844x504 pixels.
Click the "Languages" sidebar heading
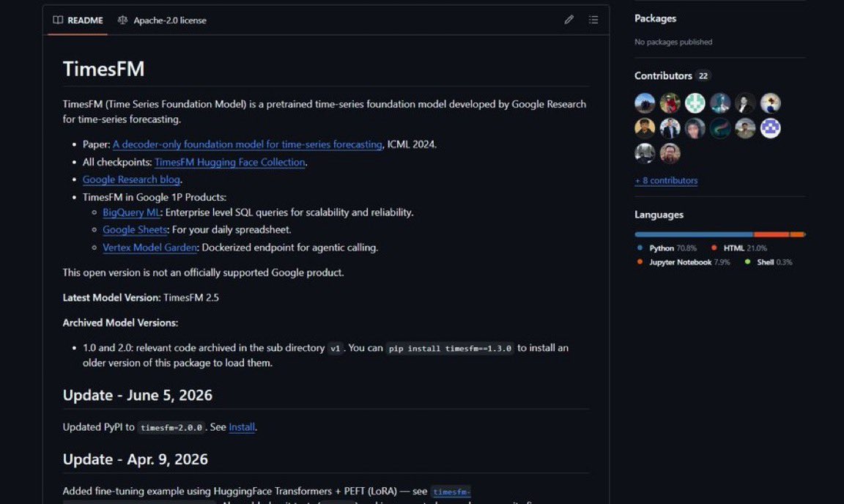coord(659,215)
